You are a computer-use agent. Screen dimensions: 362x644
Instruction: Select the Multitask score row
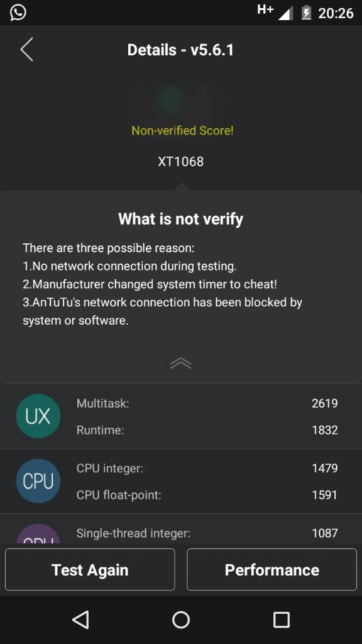pos(207,403)
